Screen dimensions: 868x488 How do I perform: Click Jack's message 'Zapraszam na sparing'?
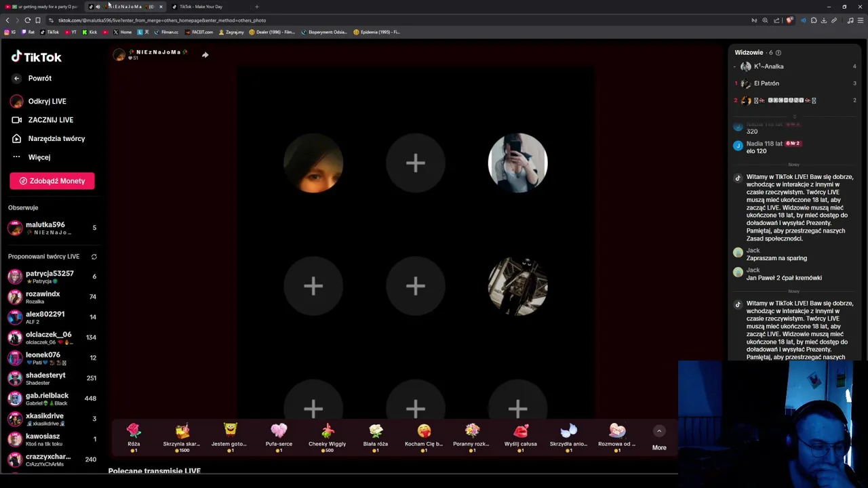point(776,258)
